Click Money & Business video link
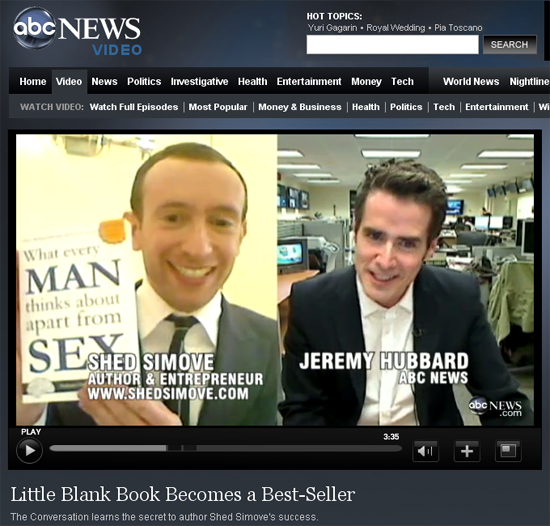 300,107
